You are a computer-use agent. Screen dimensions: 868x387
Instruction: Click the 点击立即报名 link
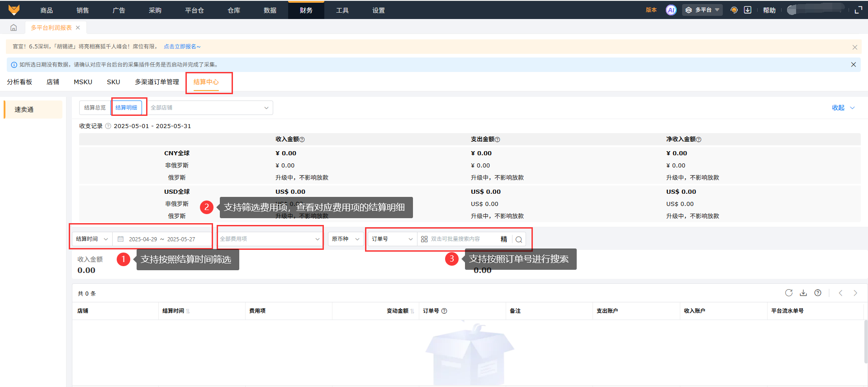click(x=182, y=47)
